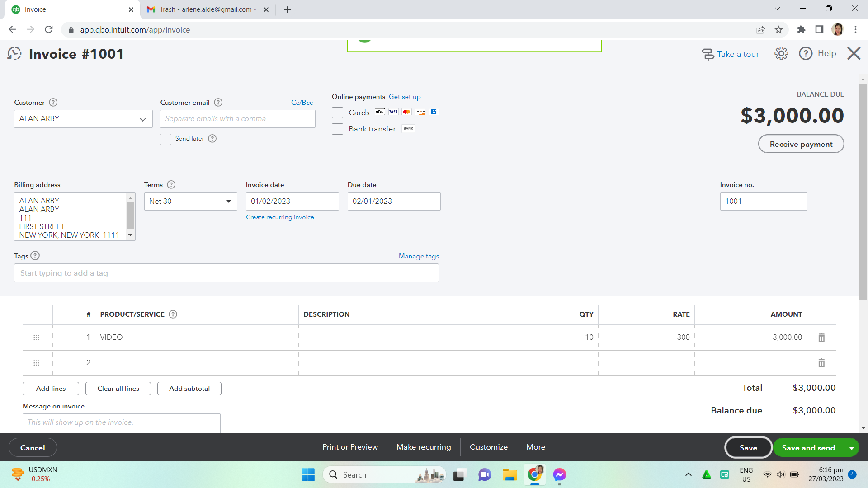Image resolution: width=868 pixels, height=488 pixels.
Task: Tick the Send later checkbox
Action: [x=165, y=139]
